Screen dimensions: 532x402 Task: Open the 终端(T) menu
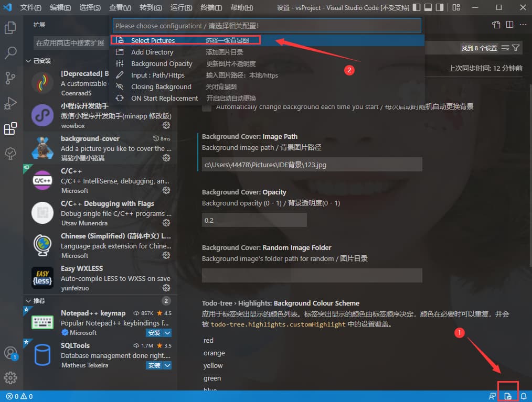pos(211,8)
